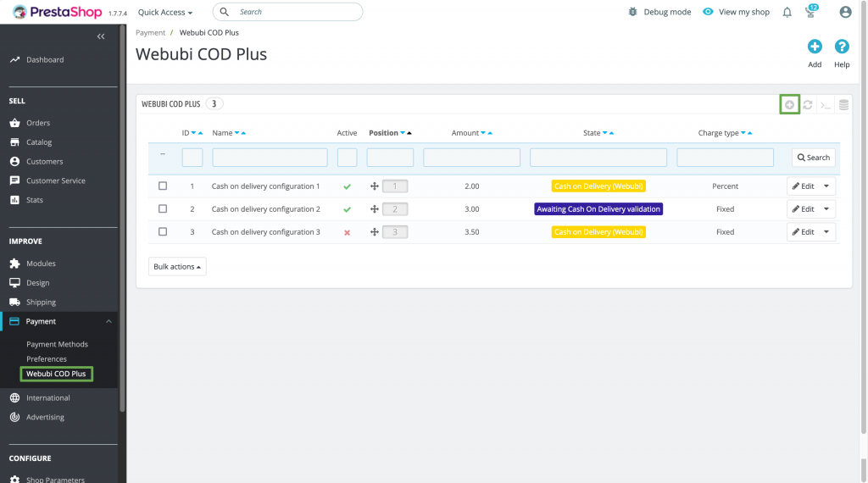Click the move icon for configuration 3

coord(374,232)
